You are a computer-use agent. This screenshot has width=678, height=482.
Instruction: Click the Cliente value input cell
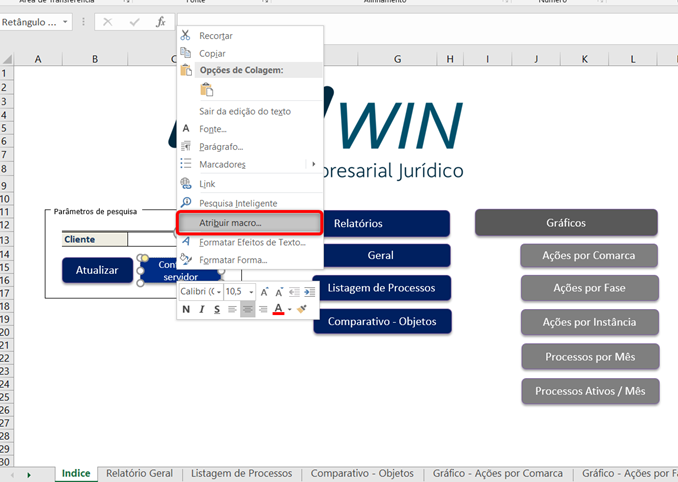(x=152, y=239)
